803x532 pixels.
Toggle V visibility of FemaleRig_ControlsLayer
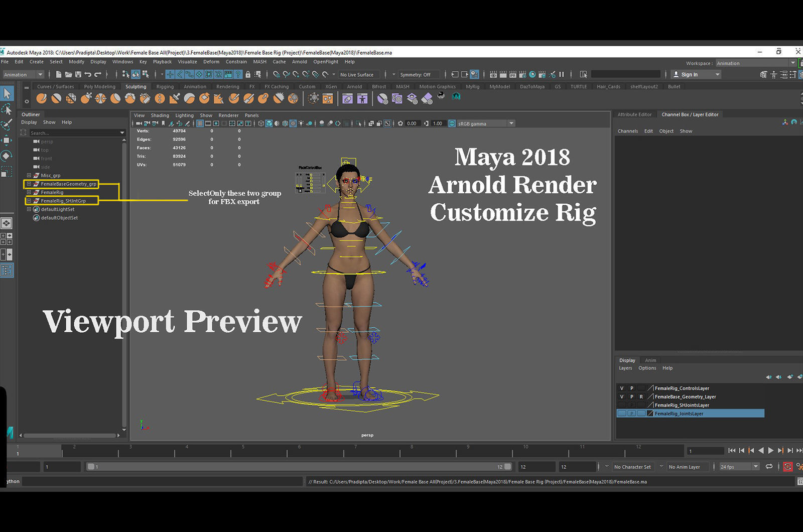pyautogui.click(x=622, y=388)
